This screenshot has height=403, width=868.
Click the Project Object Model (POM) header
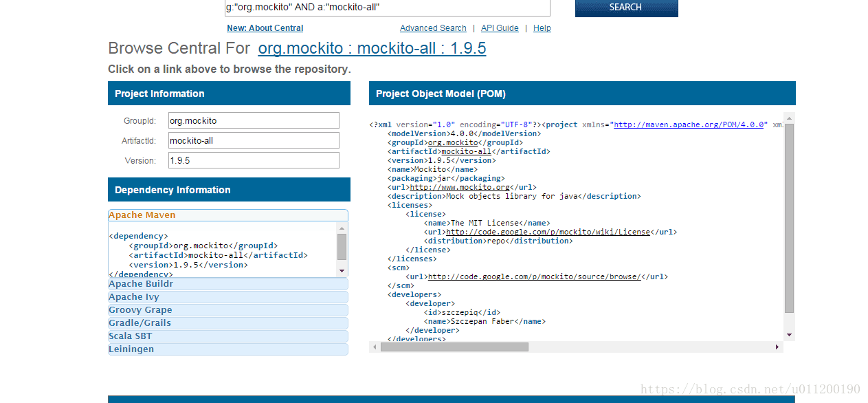pyautogui.click(x=582, y=94)
